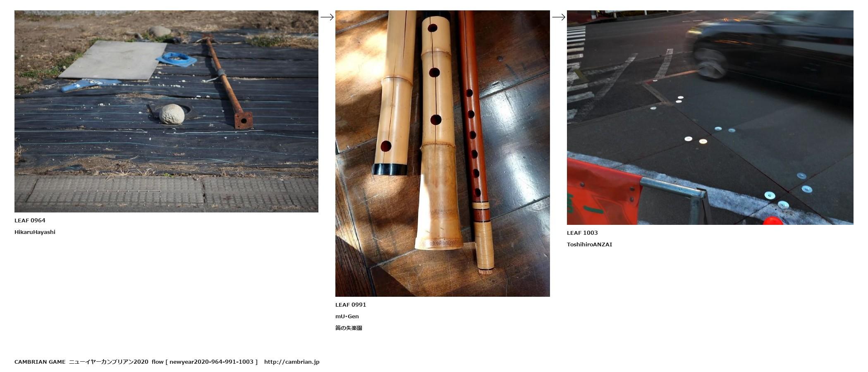Click flow identifier newyear2020-964-991-1003
Image resolution: width=868 pixels, height=372 pixels.
click(x=211, y=362)
